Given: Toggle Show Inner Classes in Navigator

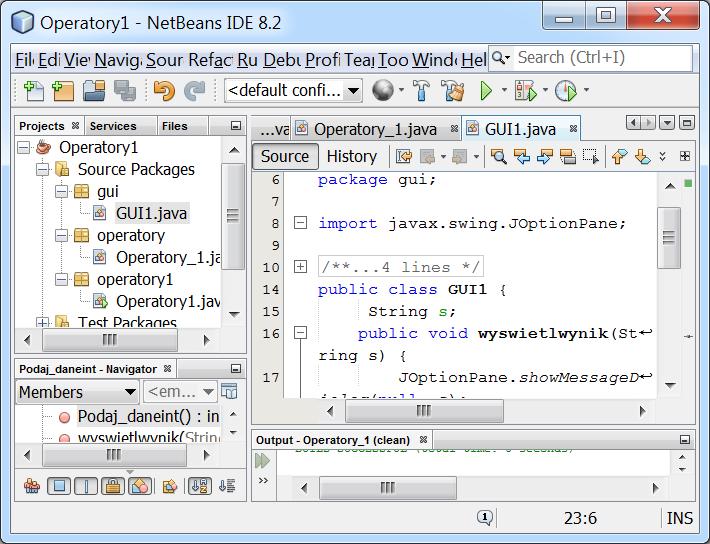Looking at the screenshot, I should tap(140, 486).
